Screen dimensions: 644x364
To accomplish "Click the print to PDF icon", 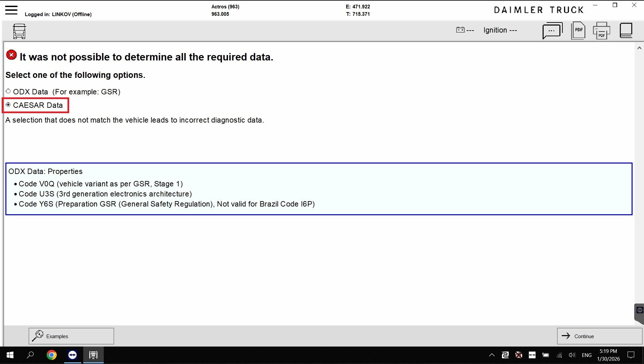I will click(x=601, y=31).
